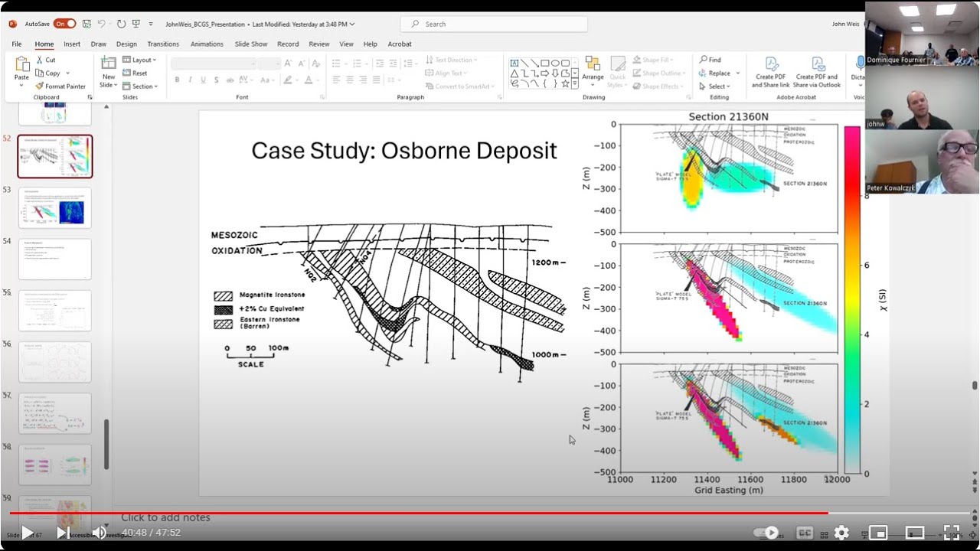
Task: Switch to theater mode
Action: (915, 533)
